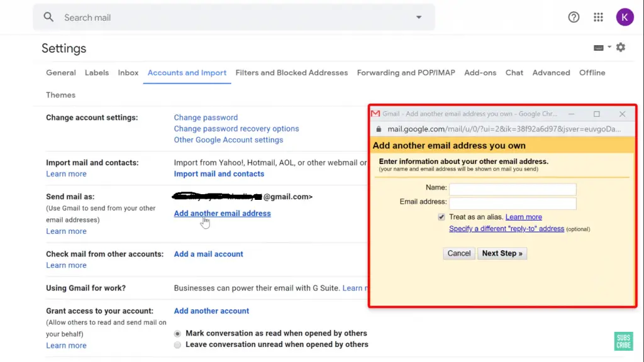Viewport: 644px width, 362px height.
Task: Open the Add-ons tab
Action: pyautogui.click(x=480, y=73)
